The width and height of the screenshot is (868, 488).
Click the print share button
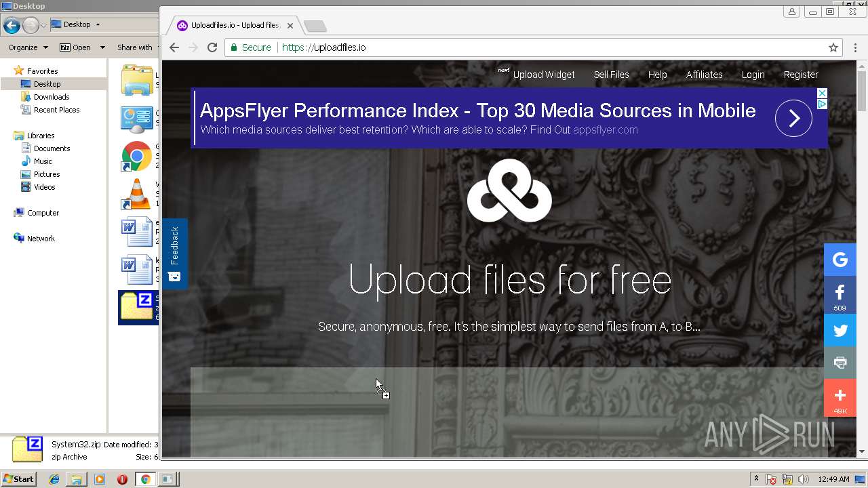point(840,363)
